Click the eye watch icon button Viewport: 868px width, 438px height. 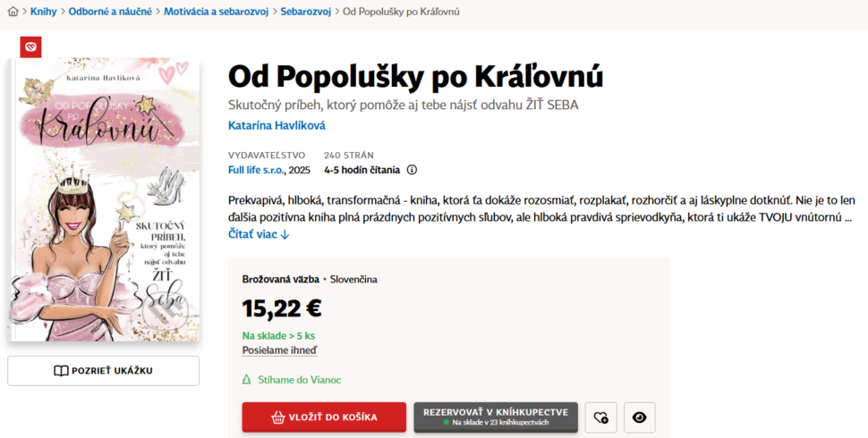639,417
